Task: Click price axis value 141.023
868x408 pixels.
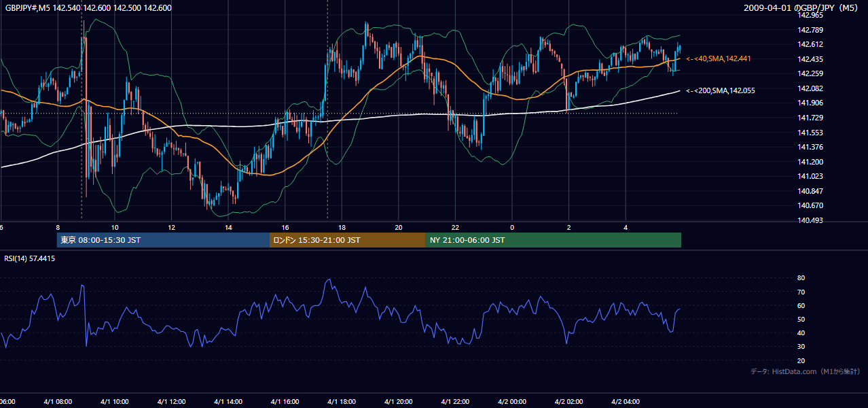Action: (810, 176)
